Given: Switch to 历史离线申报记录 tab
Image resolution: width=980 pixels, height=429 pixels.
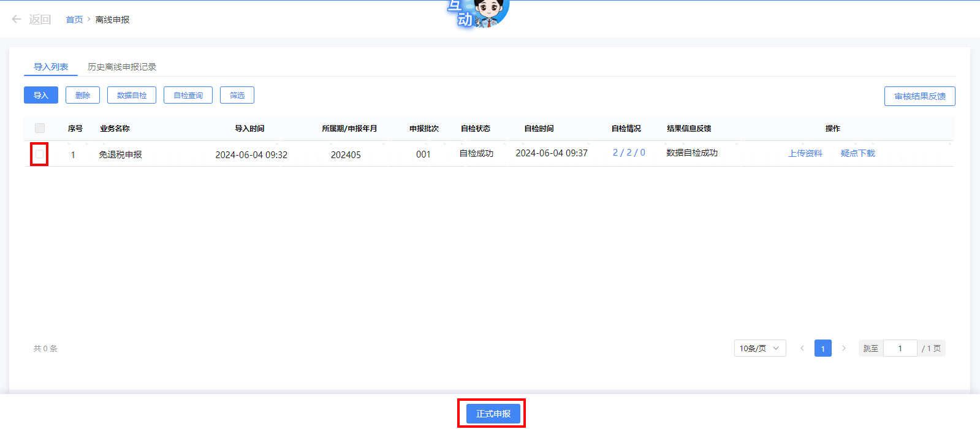Looking at the screenshot, I should tap(122, 67).
